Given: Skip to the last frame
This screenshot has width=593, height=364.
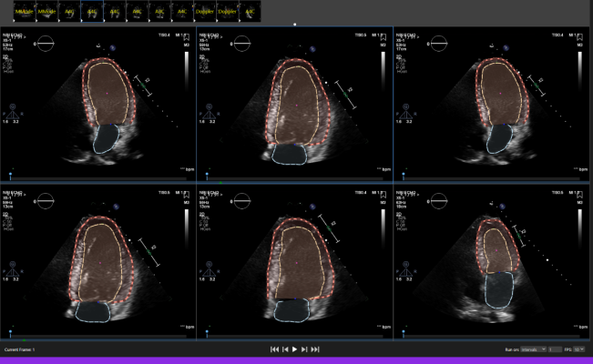Looking at the screenshot, I should coord(316,349).
